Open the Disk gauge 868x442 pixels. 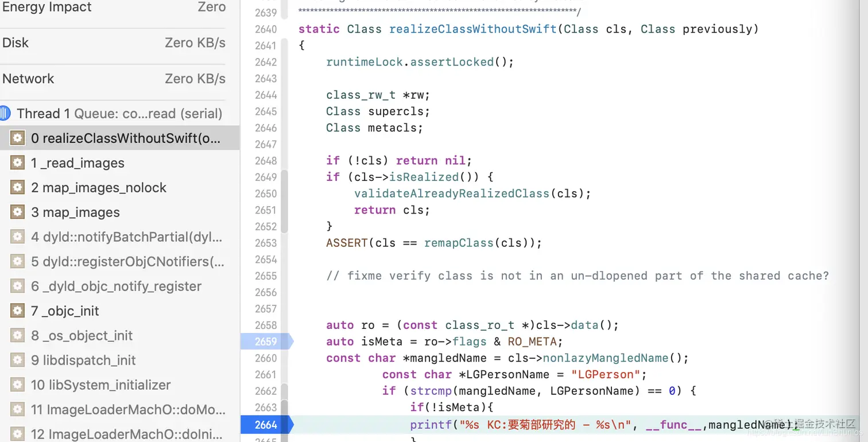tap(114, 43)
